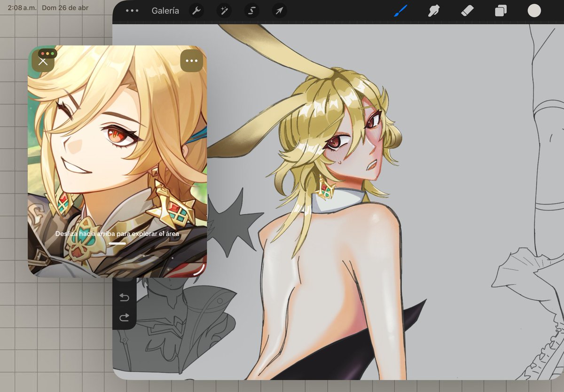
Task: Select the Brush tool
Action: (x=400, y=10)
